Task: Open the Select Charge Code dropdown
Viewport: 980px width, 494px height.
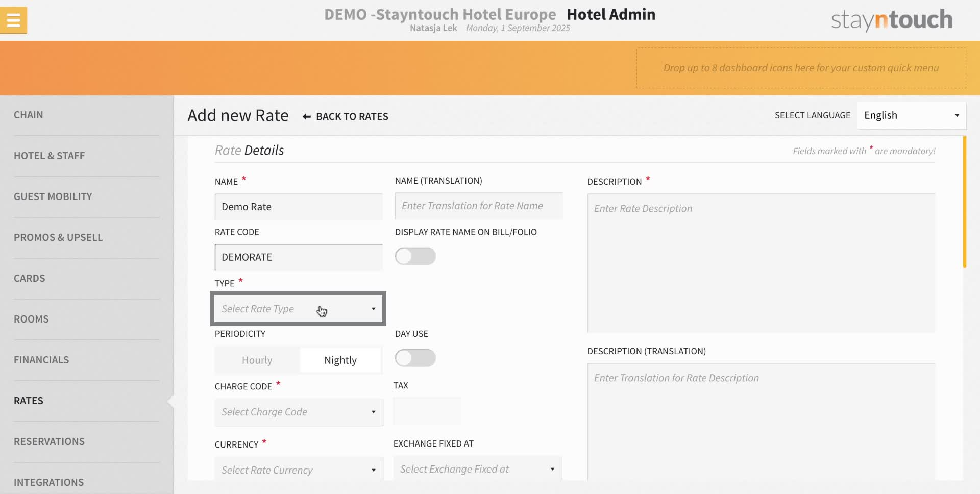Action: (x=299, y=412)
